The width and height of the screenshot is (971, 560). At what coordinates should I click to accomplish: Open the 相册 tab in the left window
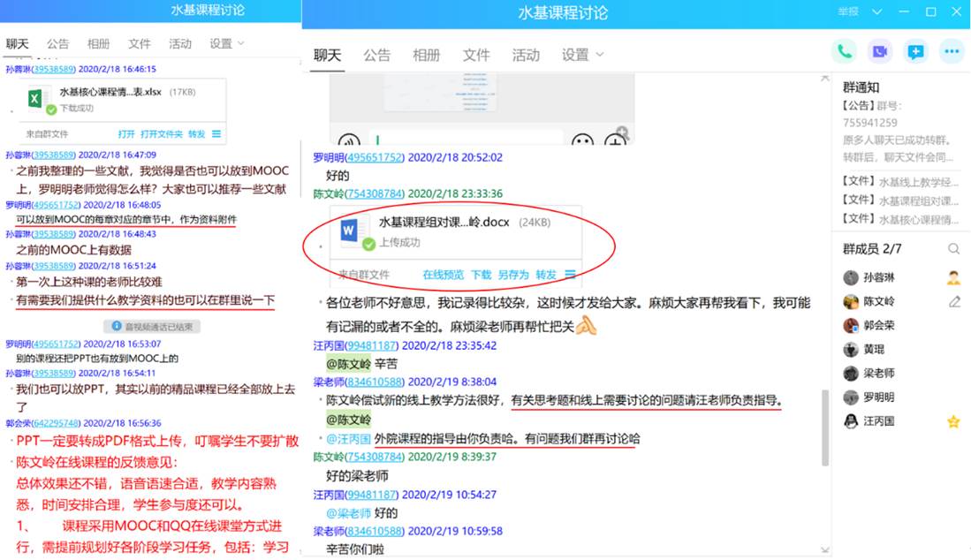point(99,43)
